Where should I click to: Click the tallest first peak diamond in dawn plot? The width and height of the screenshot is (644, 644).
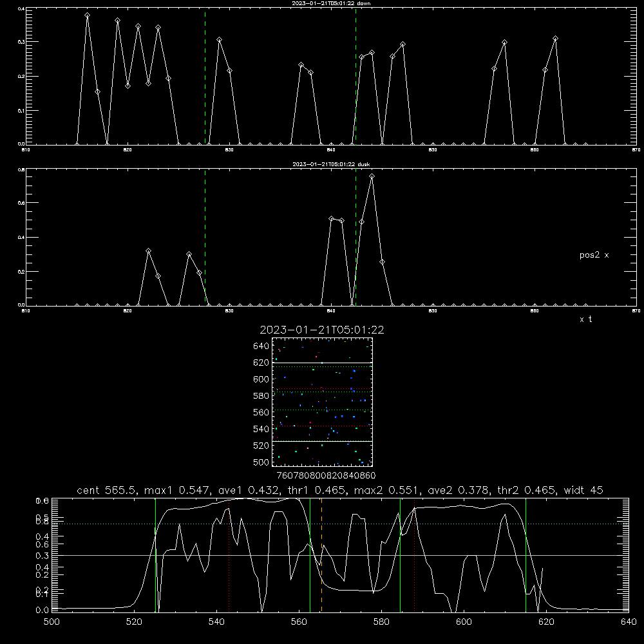87,15
